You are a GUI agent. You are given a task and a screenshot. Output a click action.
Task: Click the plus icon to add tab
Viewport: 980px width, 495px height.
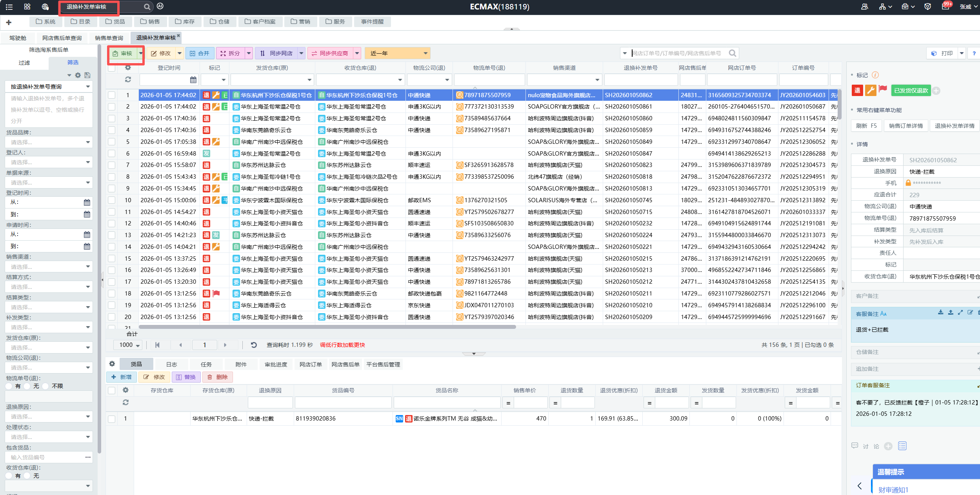point(9,22)
